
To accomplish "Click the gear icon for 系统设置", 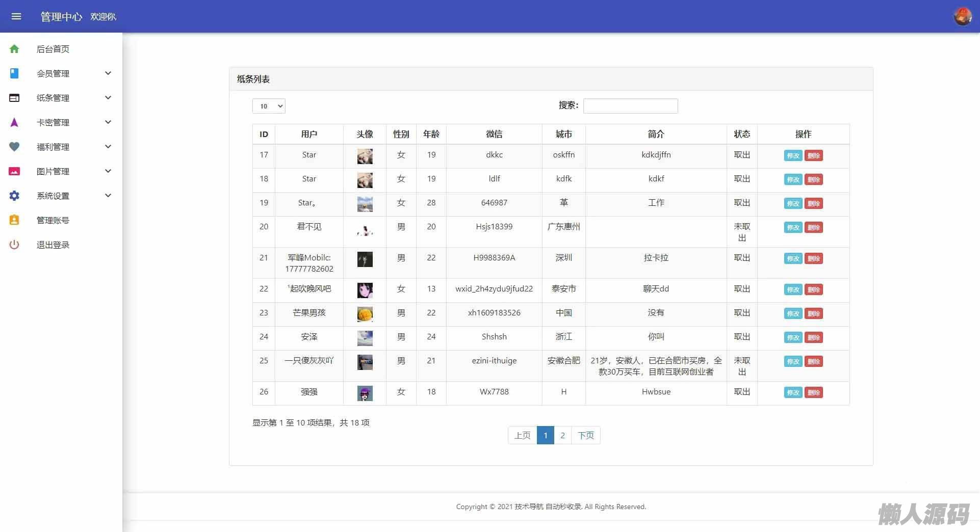I will tap(14, 196).
